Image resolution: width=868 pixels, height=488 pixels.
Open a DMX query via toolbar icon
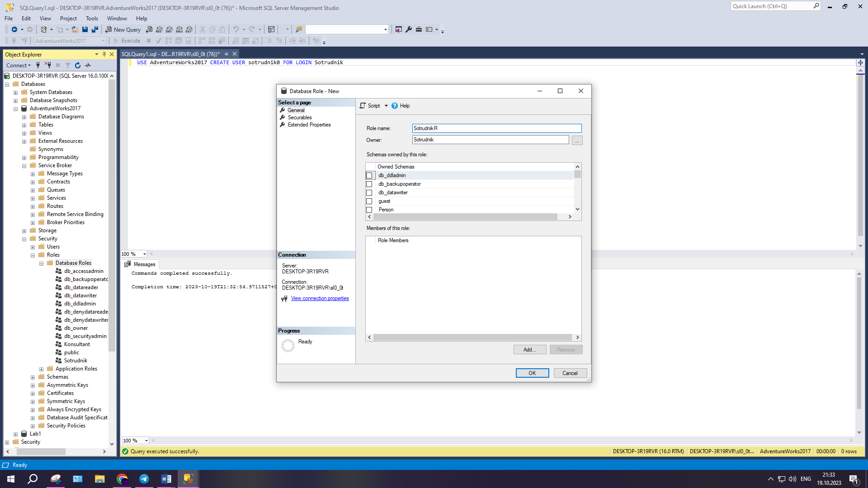(x=169, y=29)
